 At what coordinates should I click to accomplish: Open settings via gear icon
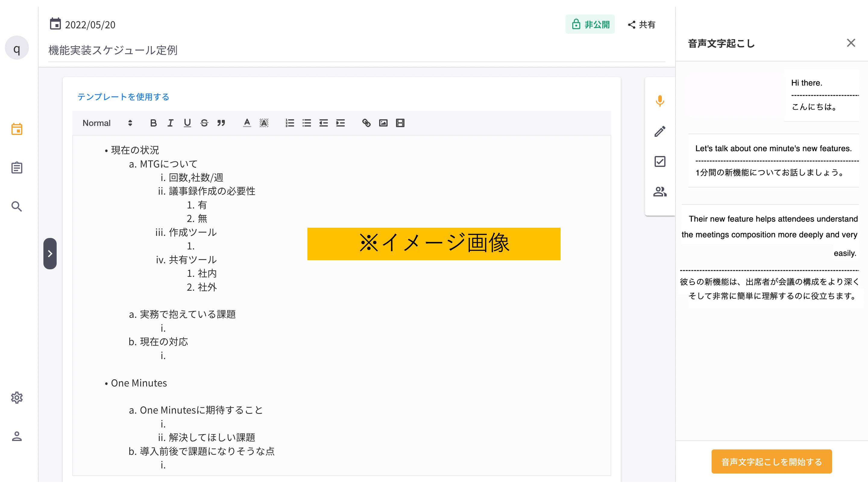click(x=17, y=398)
